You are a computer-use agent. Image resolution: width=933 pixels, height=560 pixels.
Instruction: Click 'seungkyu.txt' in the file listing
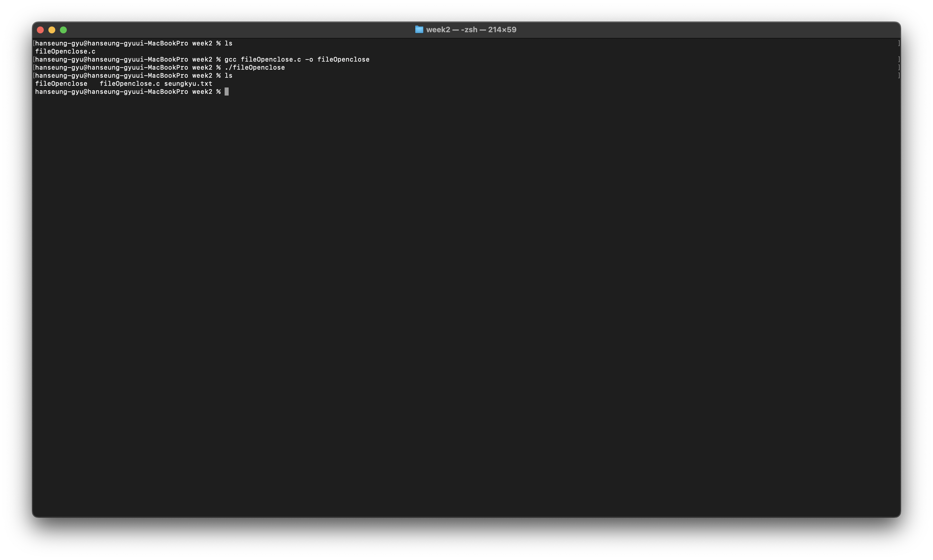pyautogui.click(x=188, y=84)
